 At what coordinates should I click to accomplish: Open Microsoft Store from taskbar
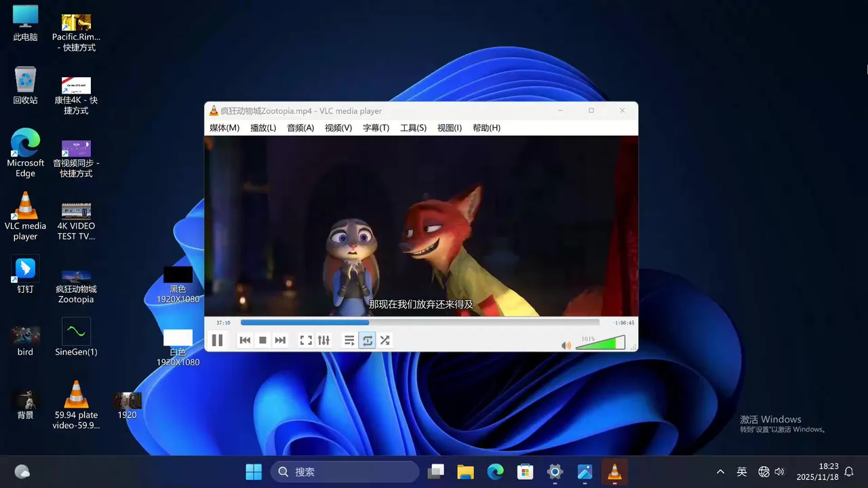pos(525,472)
